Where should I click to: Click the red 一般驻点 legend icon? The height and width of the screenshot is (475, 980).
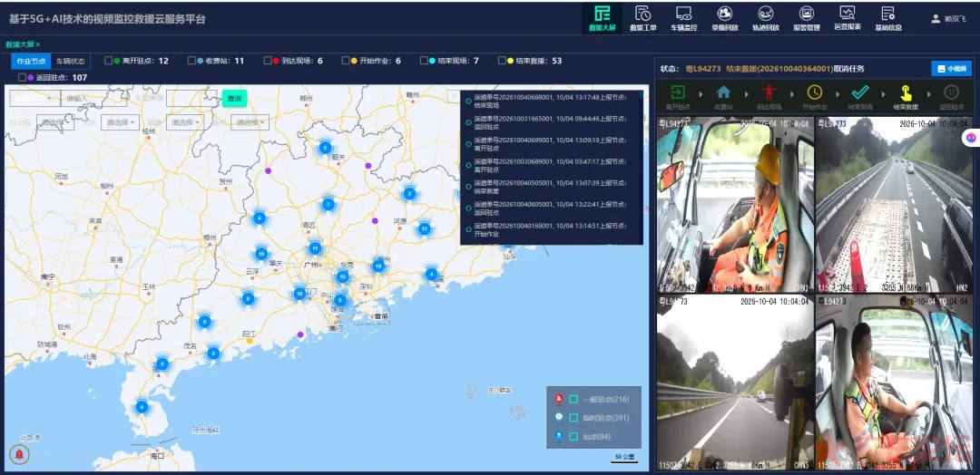tap(559, 400)
